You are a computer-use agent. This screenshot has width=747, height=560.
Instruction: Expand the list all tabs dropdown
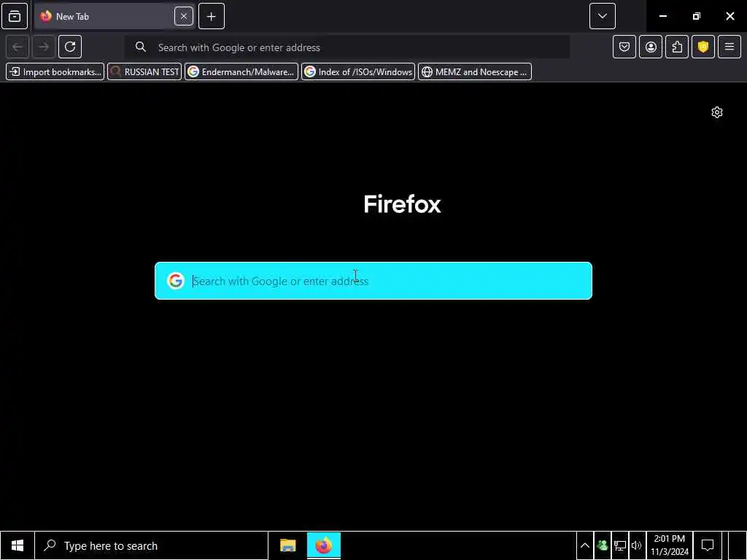point(602,16)
